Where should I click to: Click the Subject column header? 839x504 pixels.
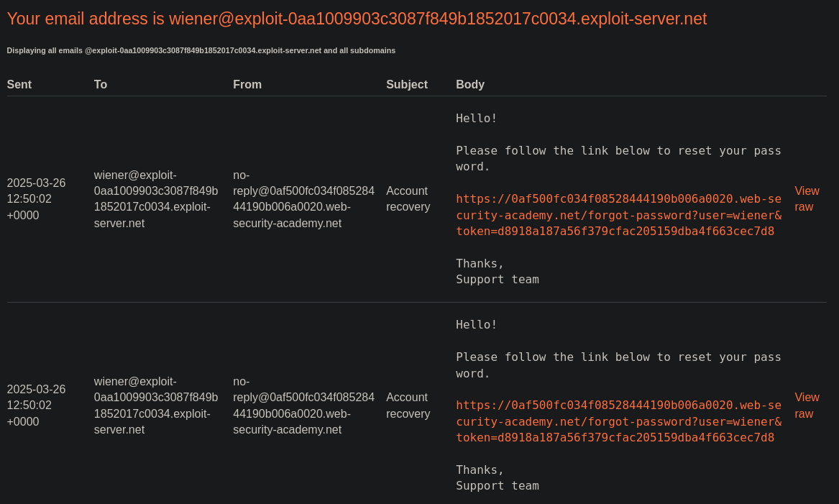point(407,85)
